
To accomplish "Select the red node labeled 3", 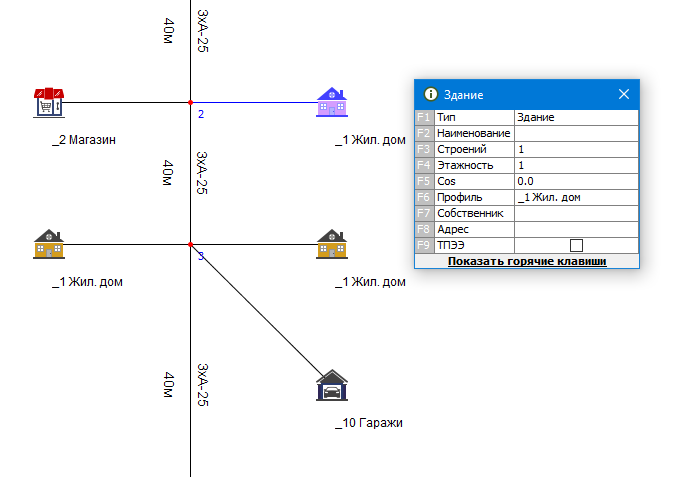I will click(190, 244).
